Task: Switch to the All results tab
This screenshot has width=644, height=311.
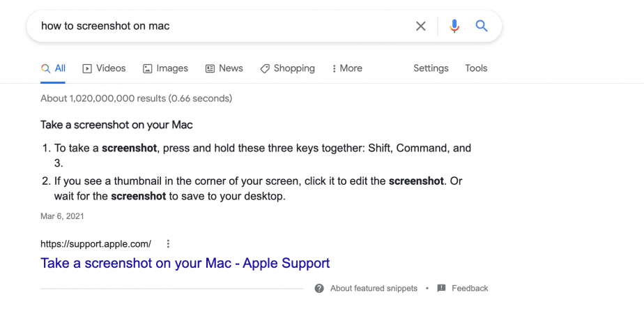Action: [x=54, y=68]
